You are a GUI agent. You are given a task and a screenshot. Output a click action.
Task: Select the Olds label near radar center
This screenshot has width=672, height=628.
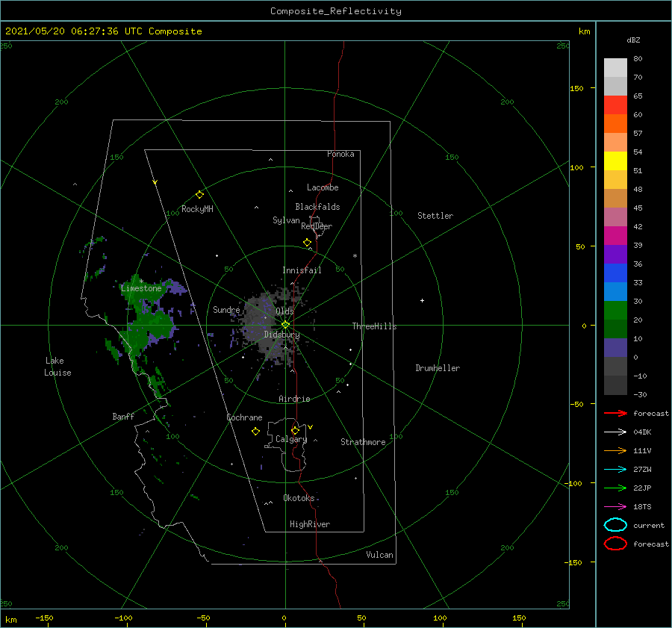(x=284, y=311)
